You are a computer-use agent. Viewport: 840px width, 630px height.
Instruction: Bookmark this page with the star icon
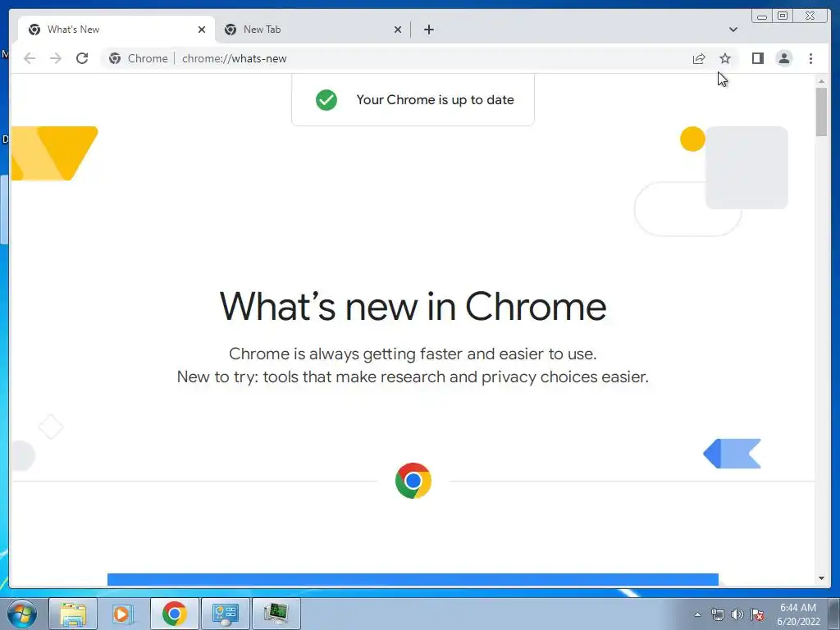coord(725,58)
